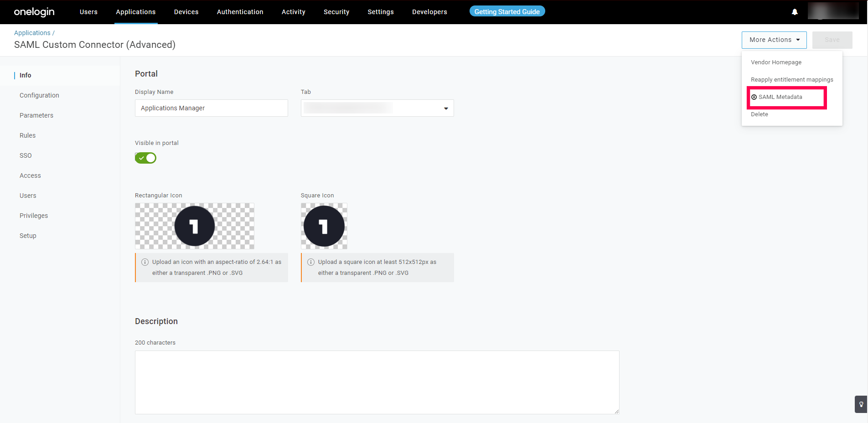Toggle the Visible in portal switch
Screen dimensions: 868x423
click(145, 158)
